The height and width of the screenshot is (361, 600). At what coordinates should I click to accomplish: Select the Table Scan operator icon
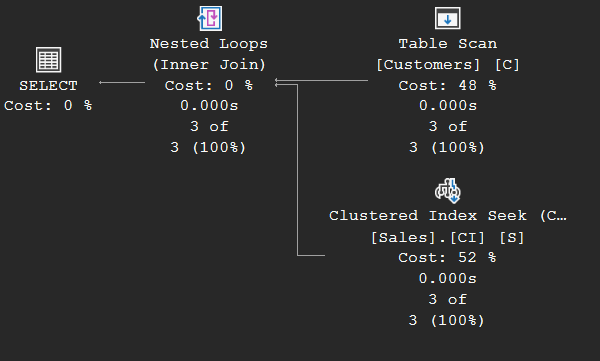point(448,18)
